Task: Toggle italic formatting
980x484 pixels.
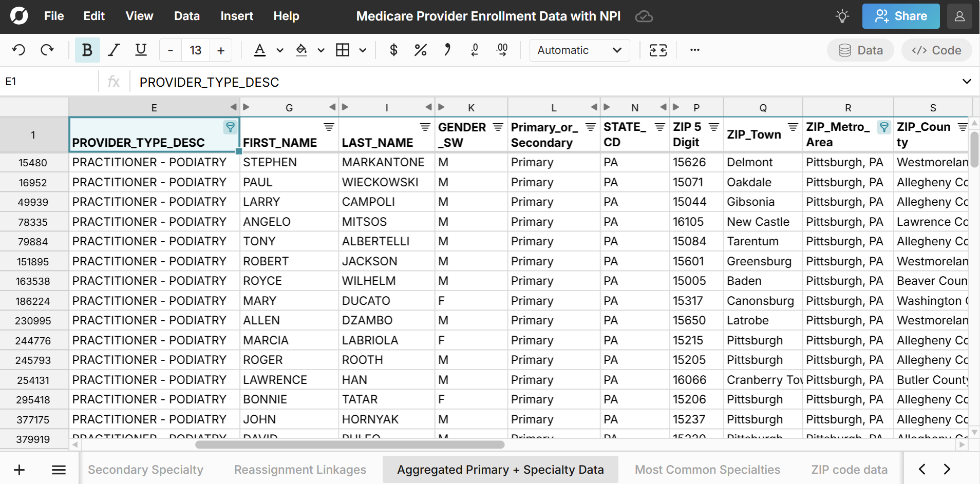Action: [114, 50]
